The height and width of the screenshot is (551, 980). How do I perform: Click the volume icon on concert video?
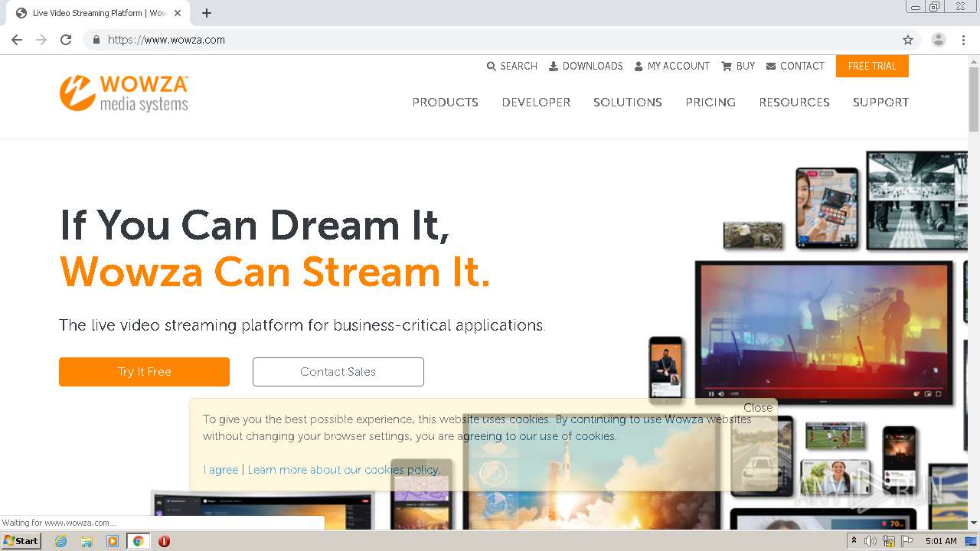(x=721, y=394)
